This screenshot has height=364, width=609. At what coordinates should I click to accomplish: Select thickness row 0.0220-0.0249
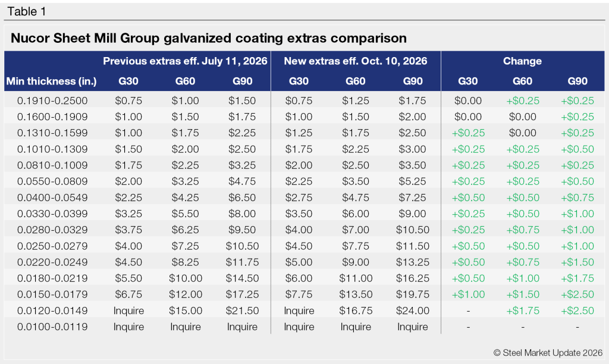pyautogui.click(x=304, y=262)
